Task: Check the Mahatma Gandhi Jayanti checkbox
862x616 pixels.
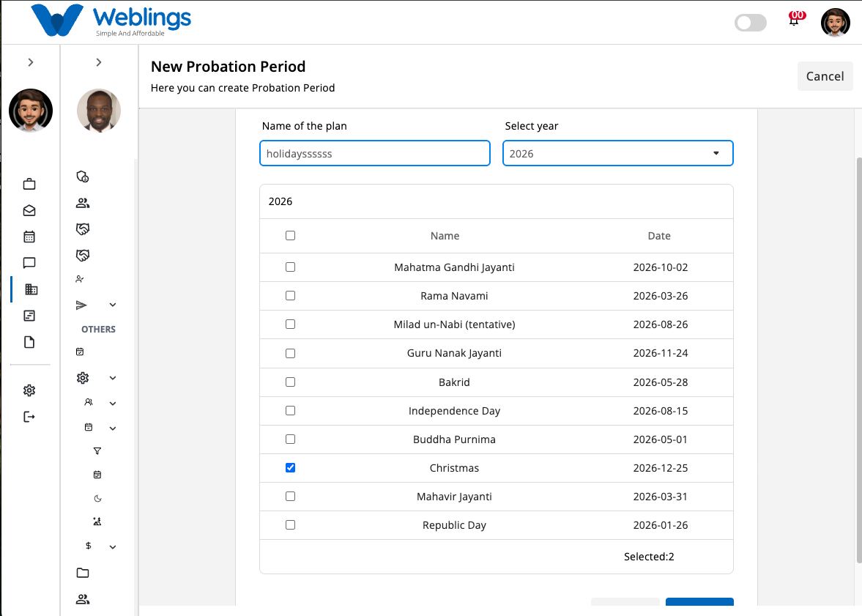Action: tap(290, 267)
